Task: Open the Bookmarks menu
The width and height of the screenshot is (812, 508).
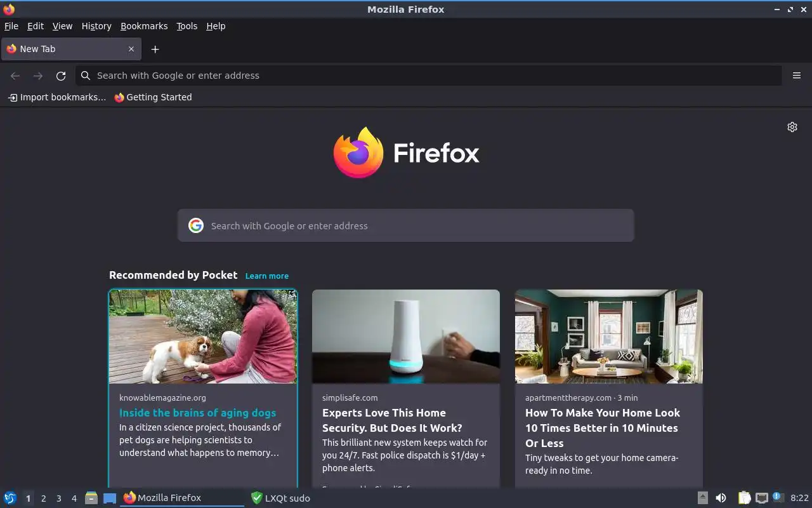Action: pyautogui.click(x=144, y=26)
